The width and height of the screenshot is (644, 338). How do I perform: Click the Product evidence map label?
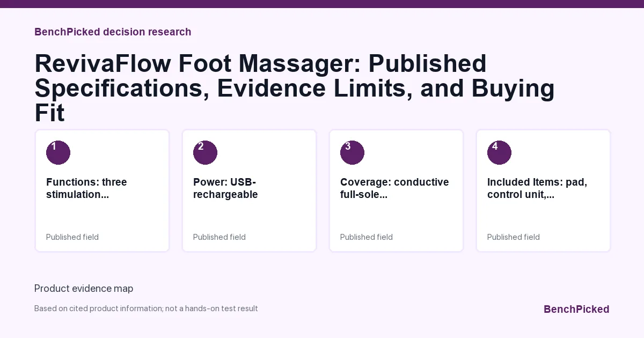pos(84,289)
